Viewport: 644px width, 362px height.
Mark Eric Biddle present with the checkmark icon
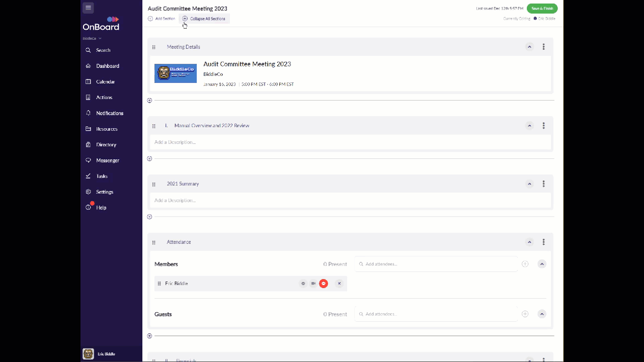pyautogui.click(x=303, y=283)
